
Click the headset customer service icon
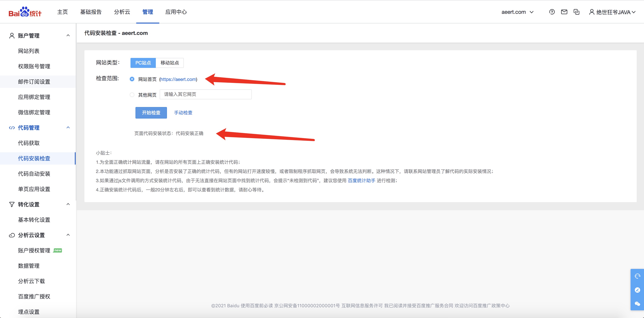[637, 276]
